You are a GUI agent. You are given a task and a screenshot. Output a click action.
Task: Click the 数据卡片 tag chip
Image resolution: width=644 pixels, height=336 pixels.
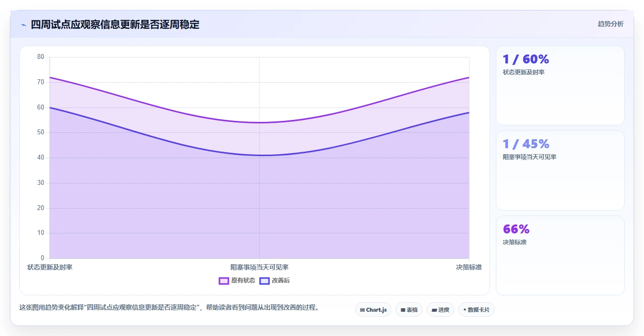tap(476, 310)
